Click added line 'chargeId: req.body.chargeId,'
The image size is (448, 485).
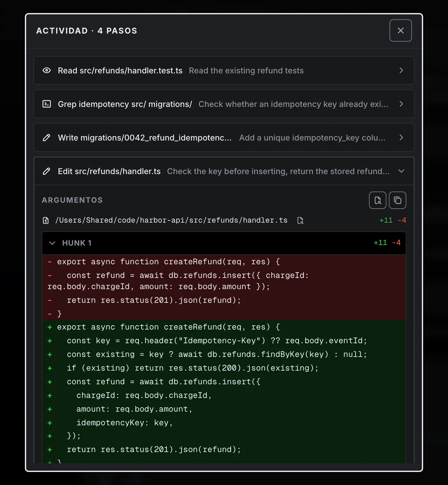click(224, 395)
